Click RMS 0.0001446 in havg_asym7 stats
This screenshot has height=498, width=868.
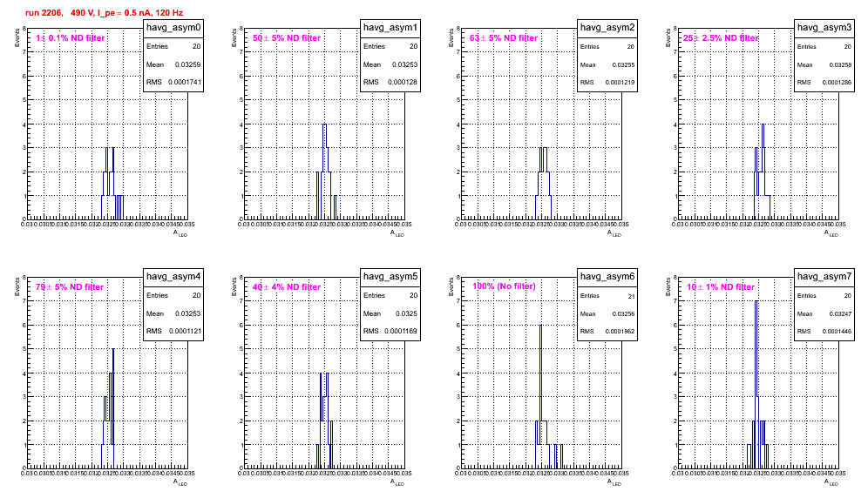coord(824,332)
